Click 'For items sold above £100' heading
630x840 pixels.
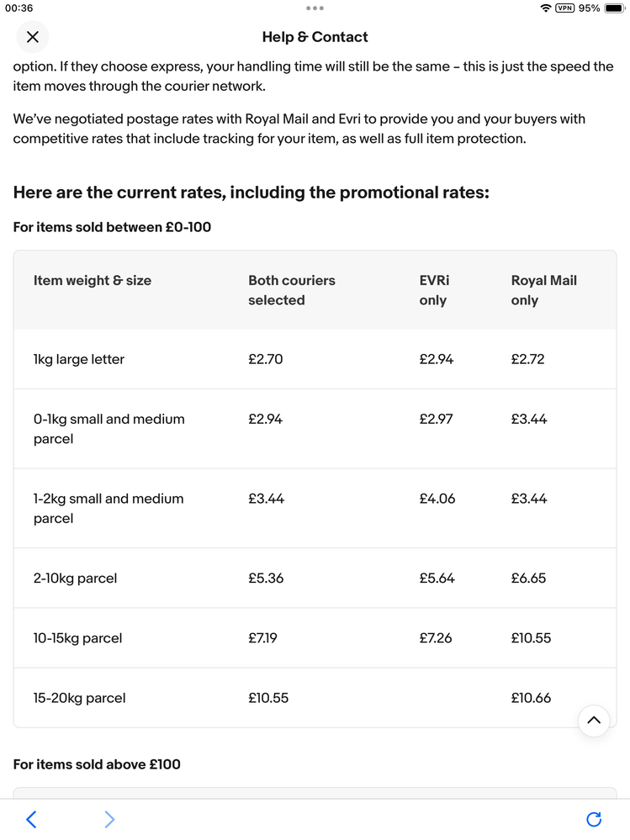(x=97, y=764)
